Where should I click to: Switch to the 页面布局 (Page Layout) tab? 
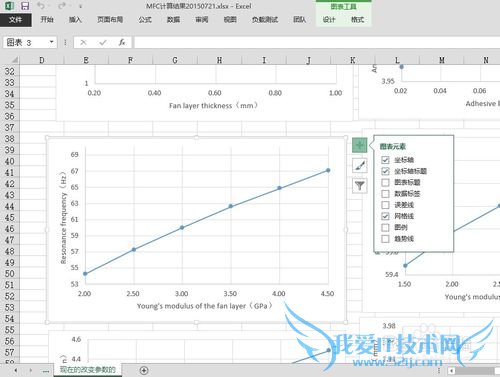(x=110, y=20)
